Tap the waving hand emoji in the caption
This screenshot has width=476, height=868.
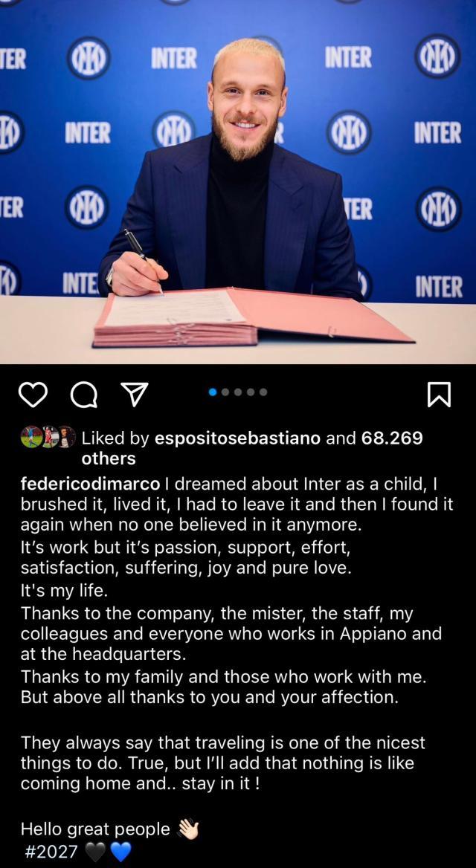click(x=188, y=829)
